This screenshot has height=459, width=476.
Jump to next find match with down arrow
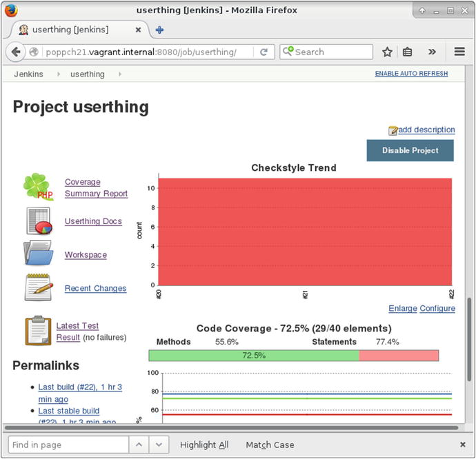click(159, 445)
